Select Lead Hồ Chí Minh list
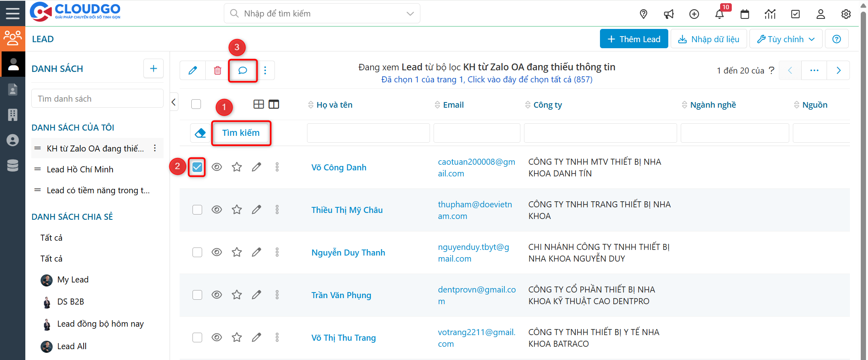Image resolution: width=868 pixels, height=360 pixels. [x=80, y=170]
